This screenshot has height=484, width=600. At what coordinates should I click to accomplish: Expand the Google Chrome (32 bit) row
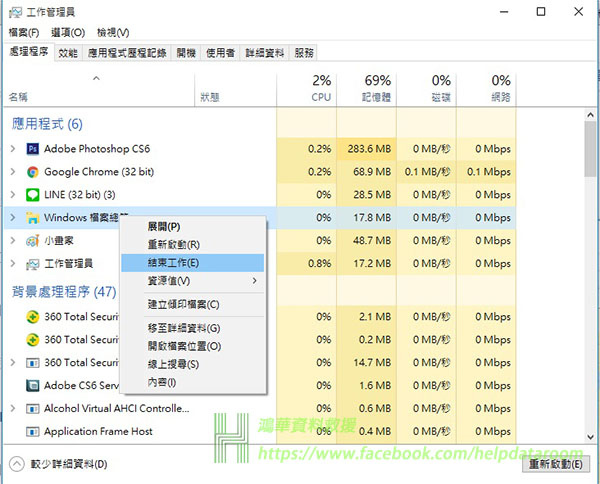coord(13,171)
